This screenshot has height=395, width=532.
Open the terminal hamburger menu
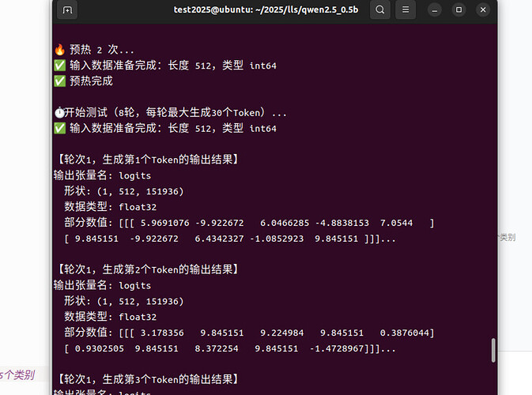(x=406, y=10)
